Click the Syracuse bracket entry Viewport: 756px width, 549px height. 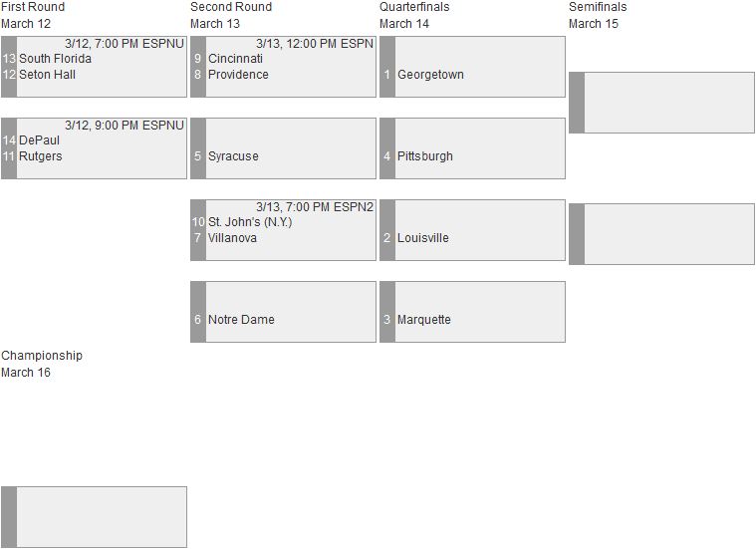pos(233,155)
